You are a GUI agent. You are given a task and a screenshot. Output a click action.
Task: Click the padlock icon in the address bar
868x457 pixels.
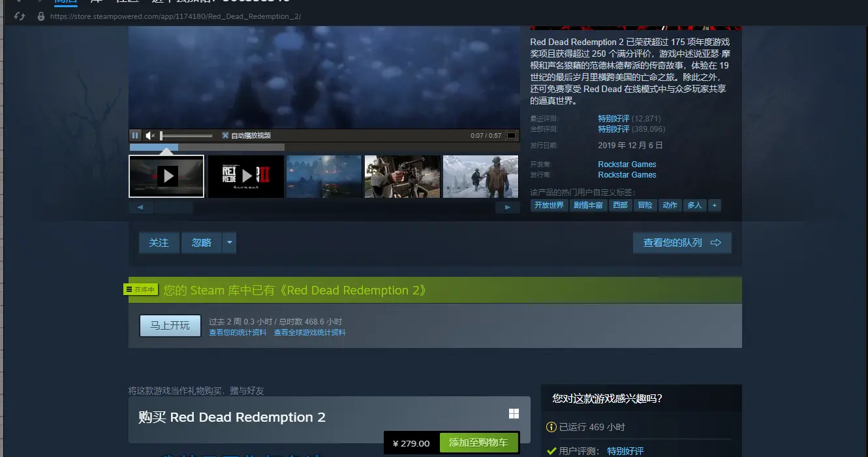41,16
